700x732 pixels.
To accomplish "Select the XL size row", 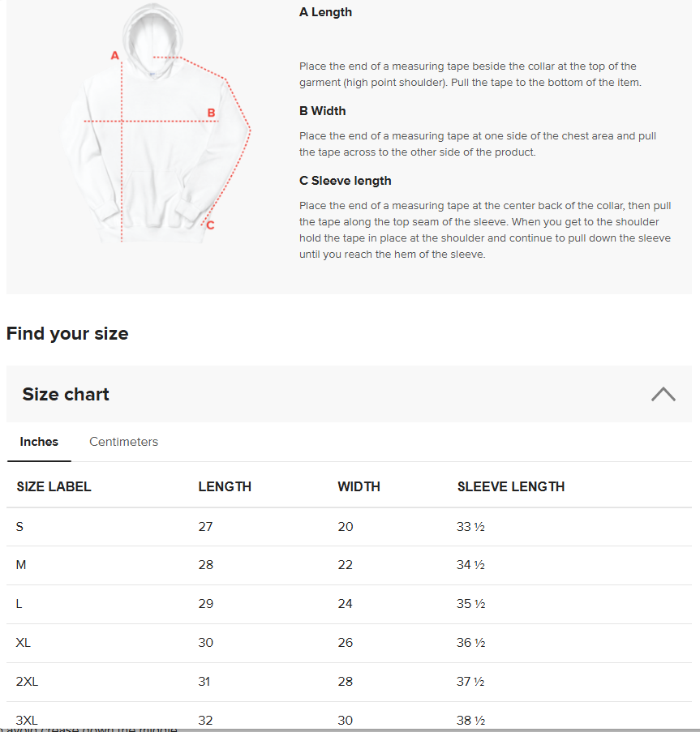I will 349,643.
